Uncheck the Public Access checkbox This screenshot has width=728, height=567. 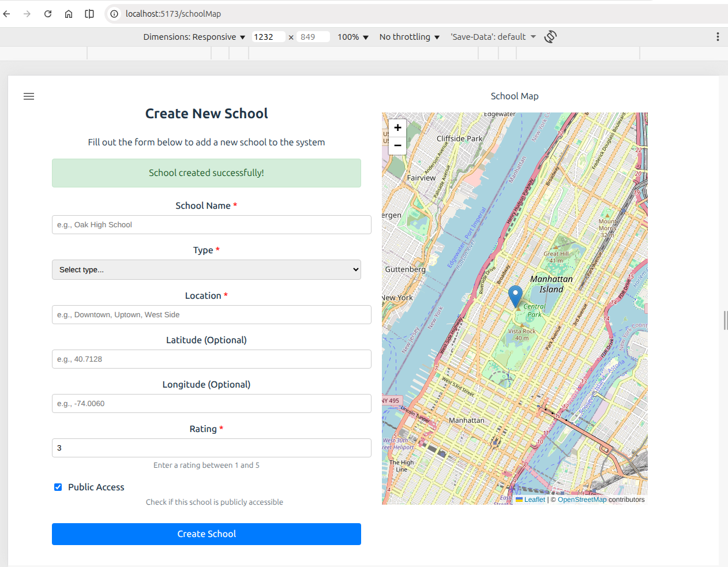tap(58, 487)
